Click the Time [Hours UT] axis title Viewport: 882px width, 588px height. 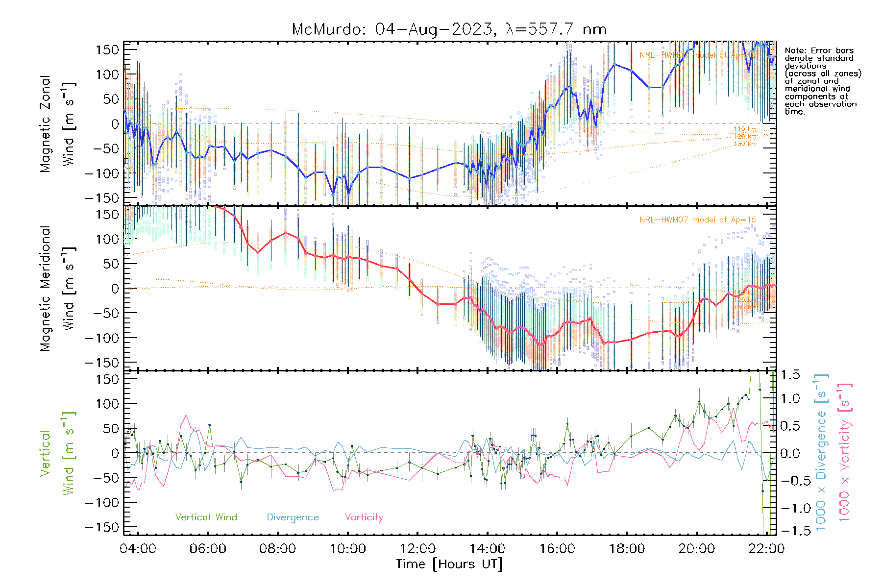click(449, 564)
